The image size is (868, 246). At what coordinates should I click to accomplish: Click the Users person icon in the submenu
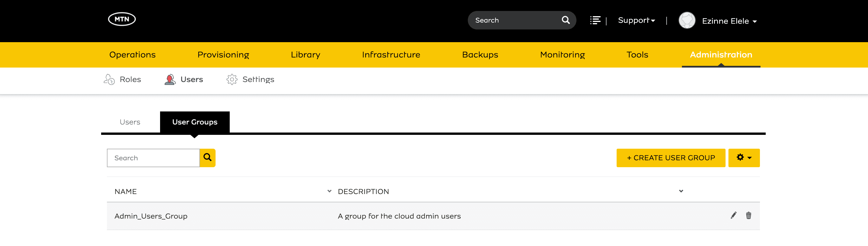click(x=170, y=79)
